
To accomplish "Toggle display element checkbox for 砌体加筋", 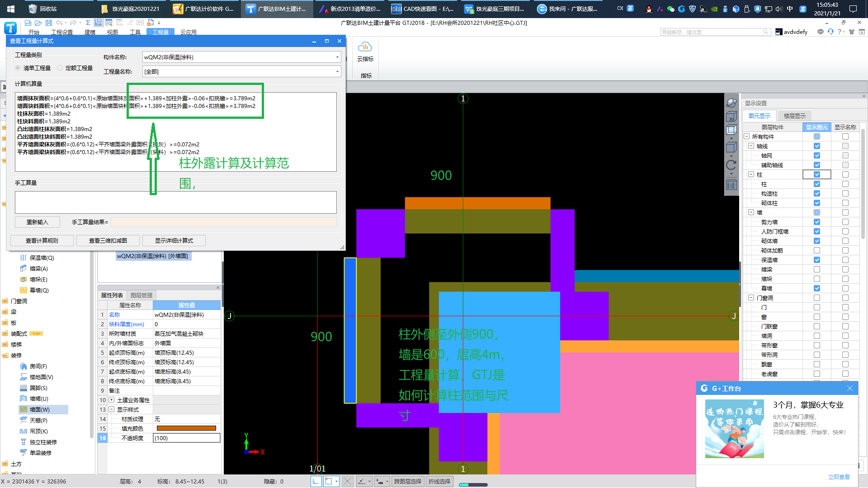I will click(x=817, y=250).
